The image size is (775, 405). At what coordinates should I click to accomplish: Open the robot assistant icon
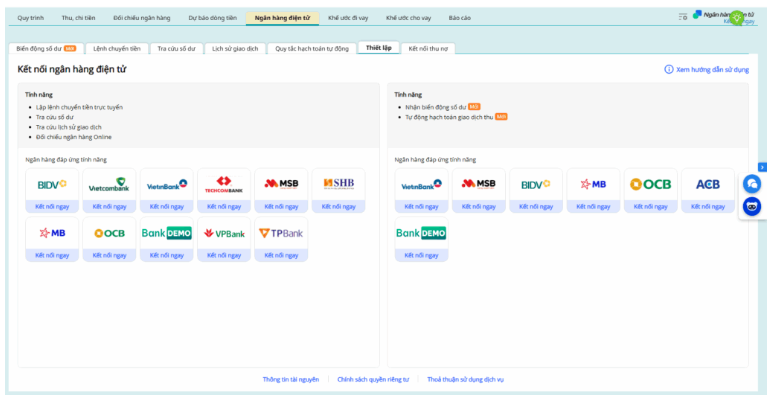click(x=752, y=206)
